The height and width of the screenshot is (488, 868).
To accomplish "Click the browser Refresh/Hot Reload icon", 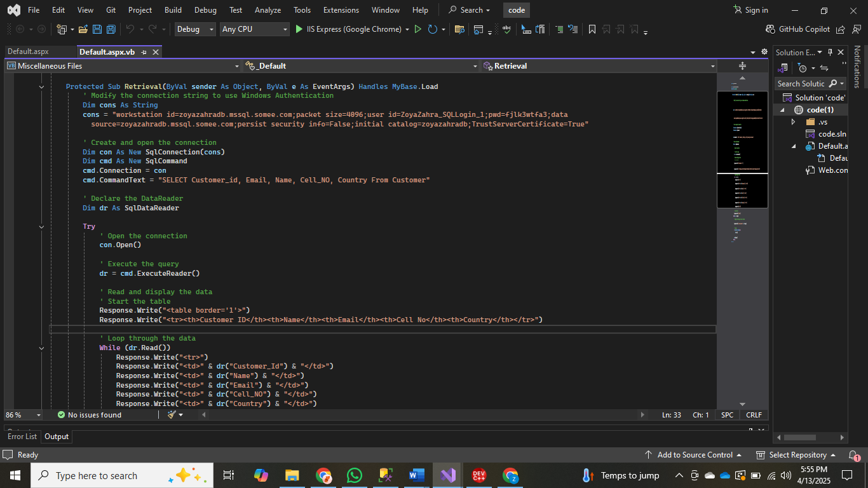I will tap(433, 29).
